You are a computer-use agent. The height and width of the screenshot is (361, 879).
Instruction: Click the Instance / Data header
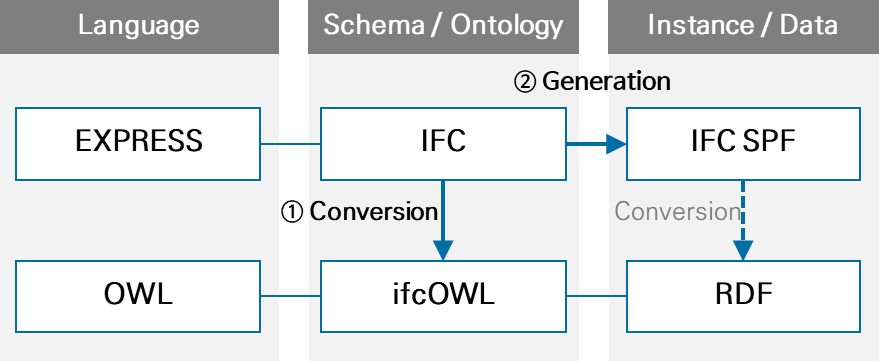pos(743,26)
